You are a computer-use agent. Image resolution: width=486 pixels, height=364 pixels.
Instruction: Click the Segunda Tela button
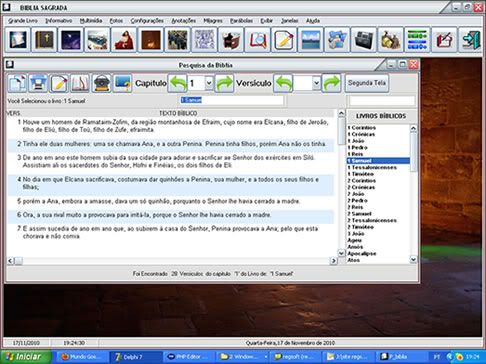[x=367, y=83]
